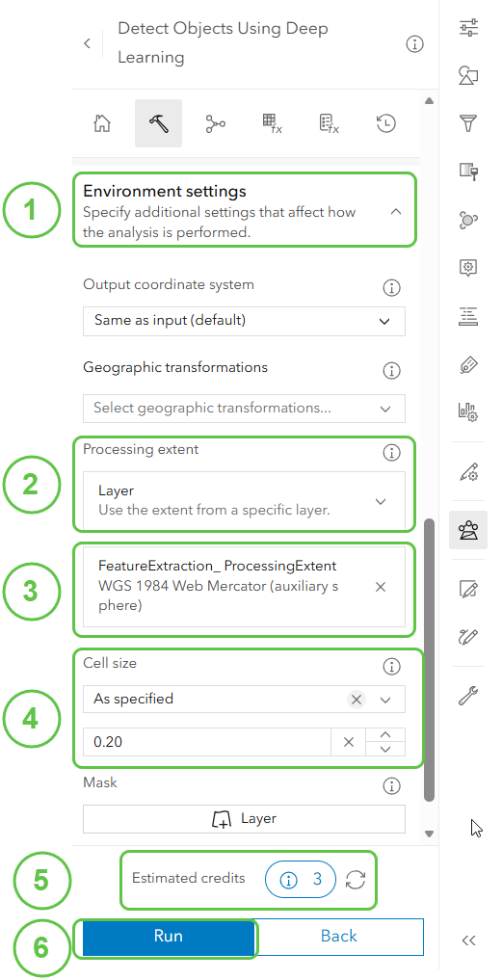The width and height of the screenshot is (502, 980).
Task: Clear the 'As specified' cell size selection
Action: pyautogui.click(x=357, y=700)
